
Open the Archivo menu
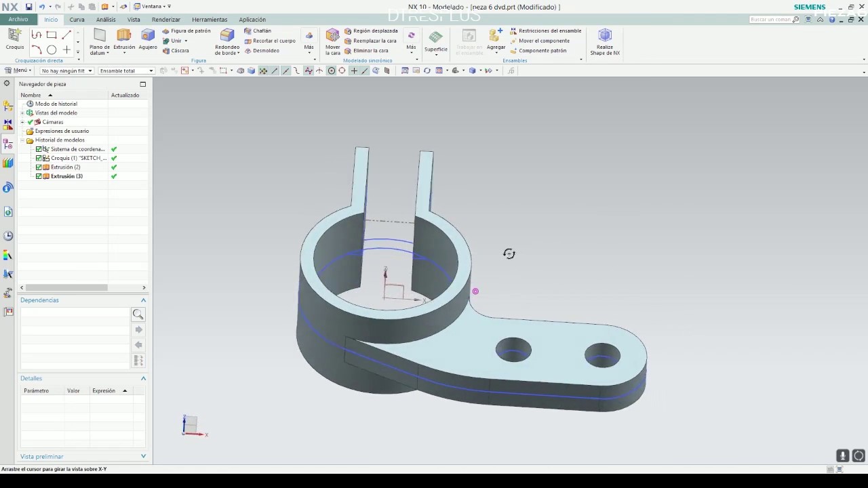[x=18, y=19]
